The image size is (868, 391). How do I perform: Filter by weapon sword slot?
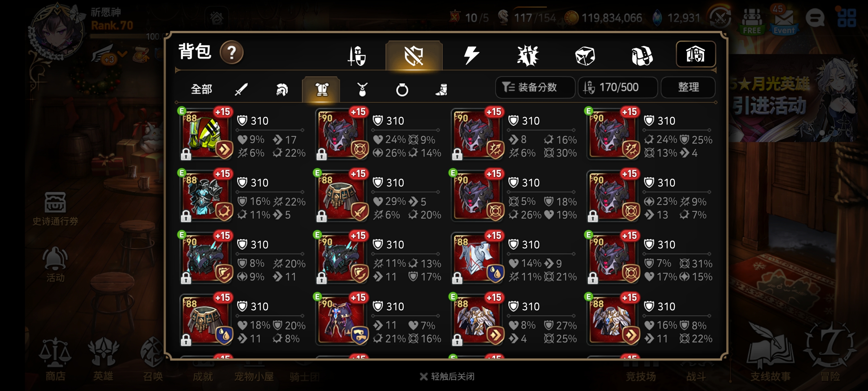[x=241, y=89]
